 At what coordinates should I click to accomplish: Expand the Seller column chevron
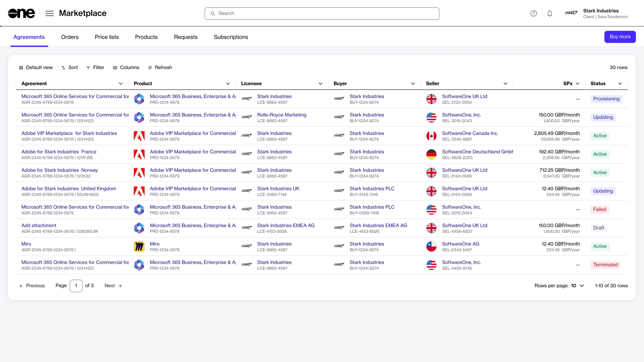tap(505, 84)
